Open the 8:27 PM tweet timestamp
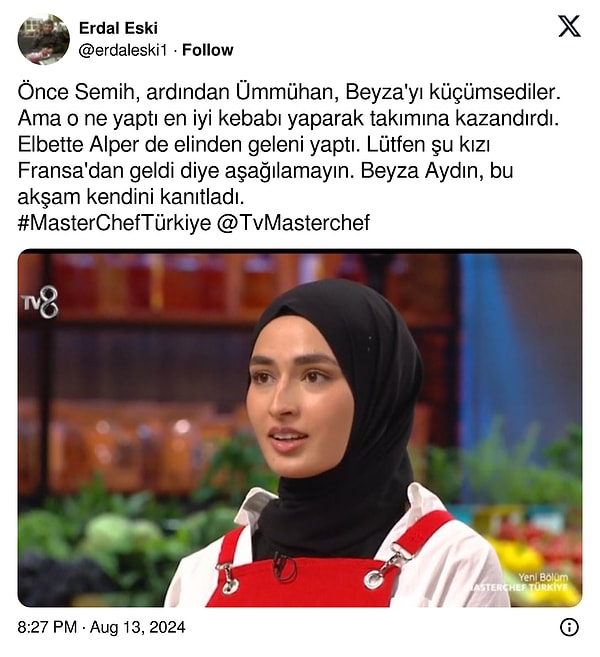Screen dimensions: 600x657 47,627
